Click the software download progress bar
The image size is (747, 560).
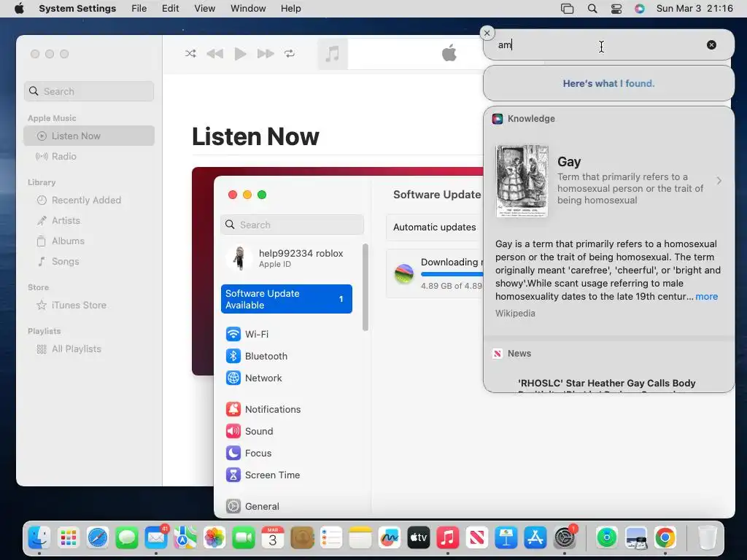[452, 274]
